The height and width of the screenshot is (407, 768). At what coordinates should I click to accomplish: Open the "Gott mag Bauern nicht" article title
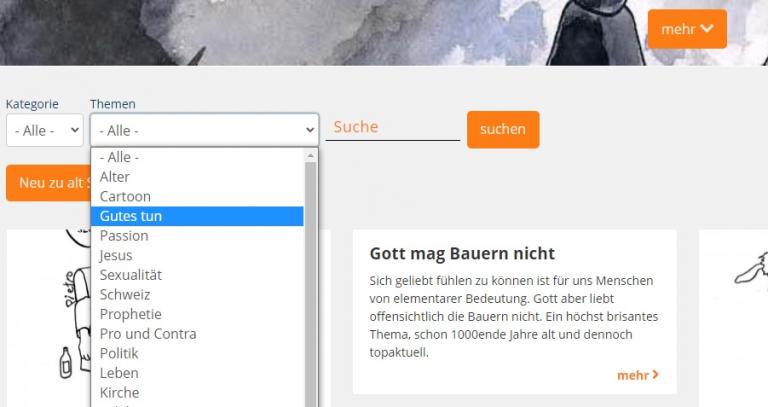[462, 254]
